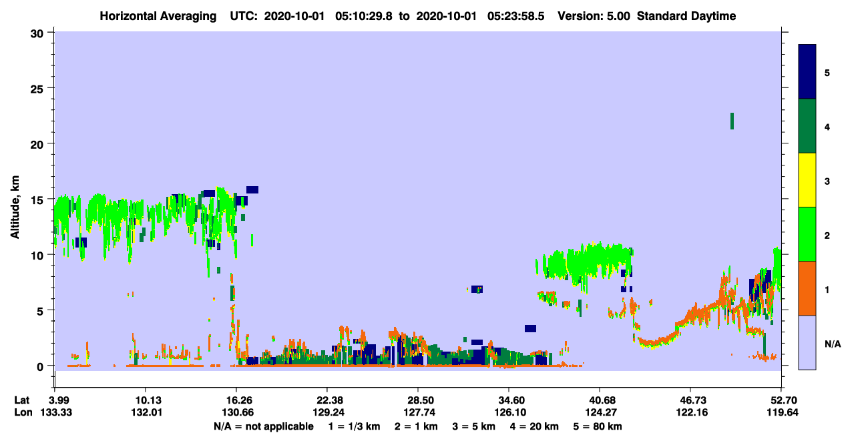This screenshot has height=445, width=868.
Task: Click the '4 = 20 km' legend text
Action: point(535,426)
